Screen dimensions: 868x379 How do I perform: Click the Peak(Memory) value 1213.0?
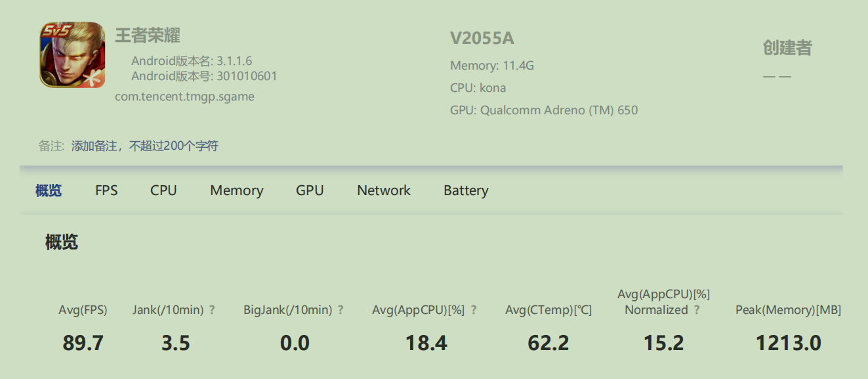tap(788, 343)
